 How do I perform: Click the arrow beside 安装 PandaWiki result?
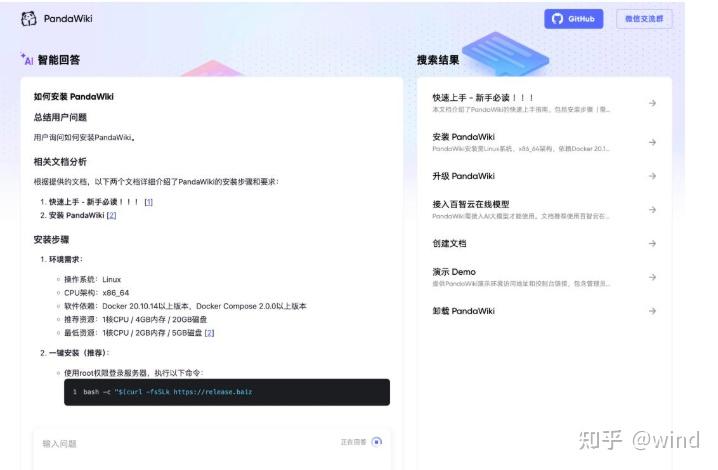[x=652, y=142]
